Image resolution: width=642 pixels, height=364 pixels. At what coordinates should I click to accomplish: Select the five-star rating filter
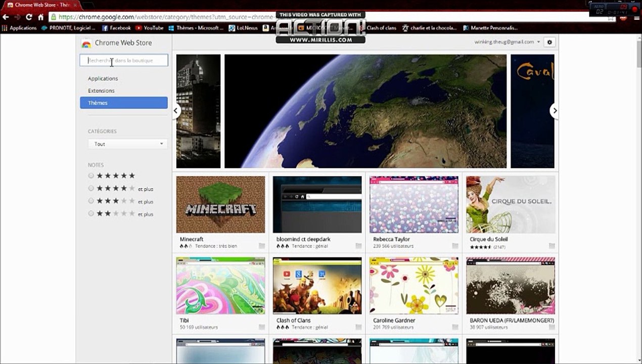[x=91, y=176]
